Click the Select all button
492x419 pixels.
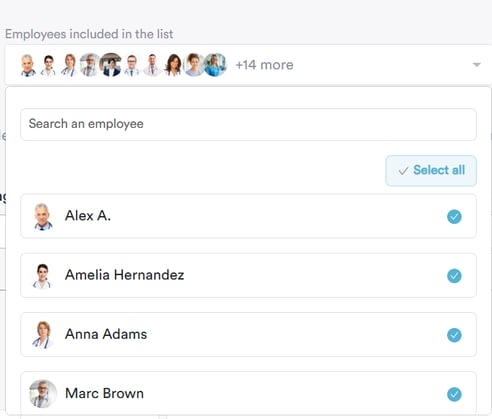[431, 171]
